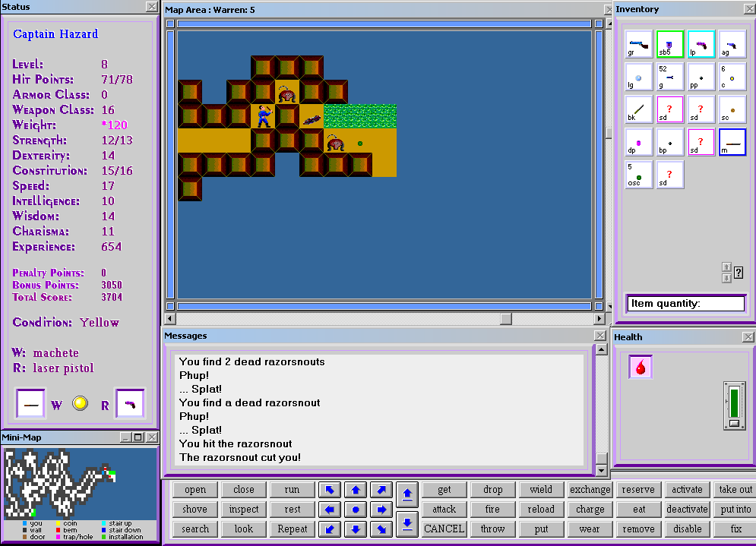Screen dimensions: 756x546
Task: Click the Captain Hazard character on map
Action: 264,116
